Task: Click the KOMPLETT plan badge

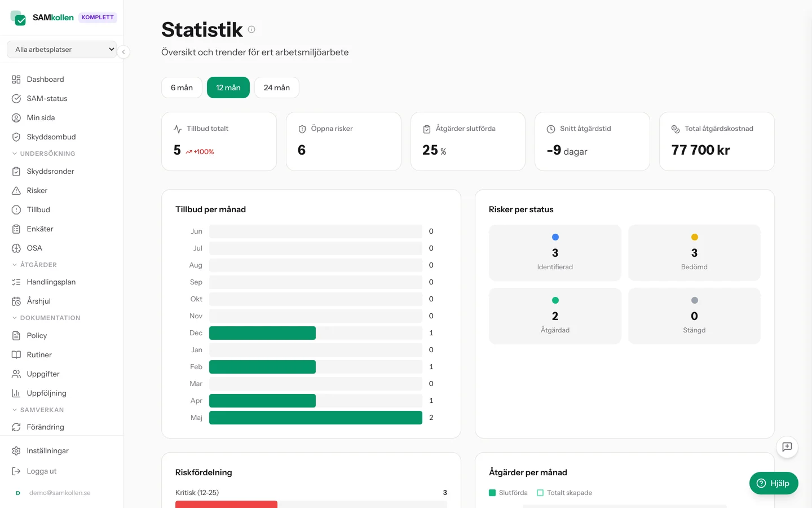Action: (98, 17)
